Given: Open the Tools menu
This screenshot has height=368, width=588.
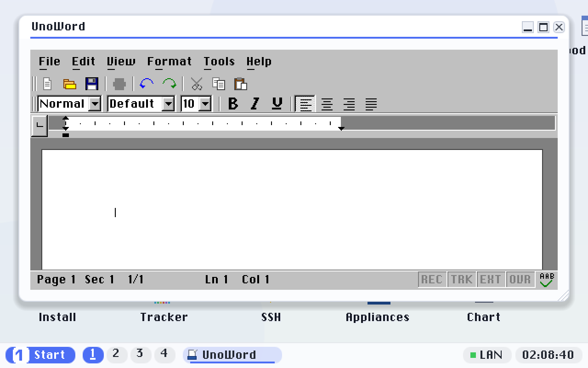Looking at the screenshot, I should coord(219,62).
